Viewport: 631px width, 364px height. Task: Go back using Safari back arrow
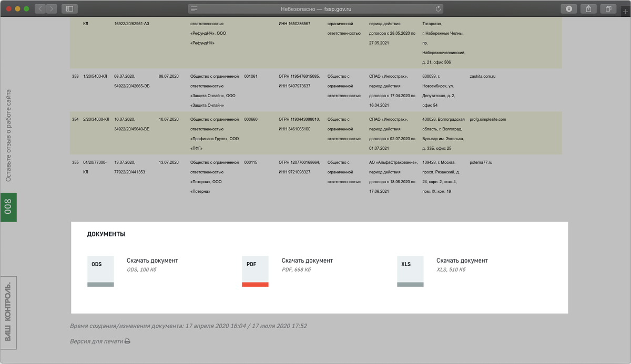point(40,8)
